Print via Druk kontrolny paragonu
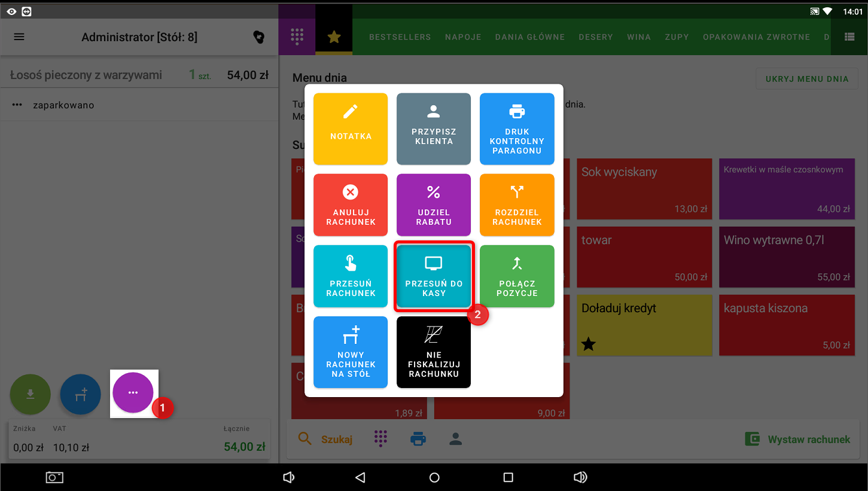 pos(516,129)
